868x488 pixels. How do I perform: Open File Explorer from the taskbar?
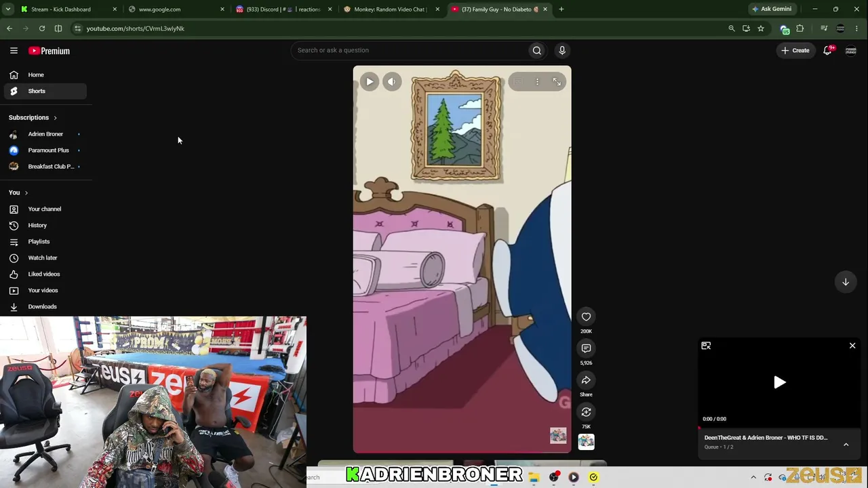point(534,477)
